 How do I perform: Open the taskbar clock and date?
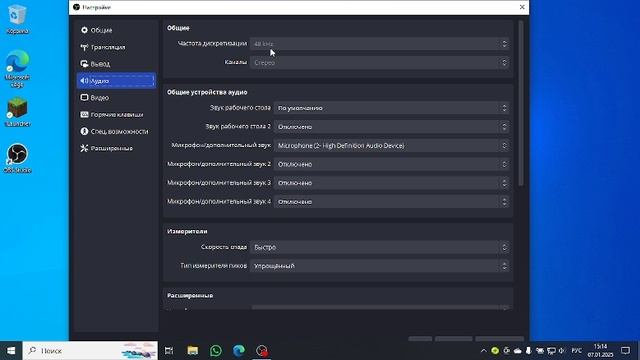tap(600, 351)
